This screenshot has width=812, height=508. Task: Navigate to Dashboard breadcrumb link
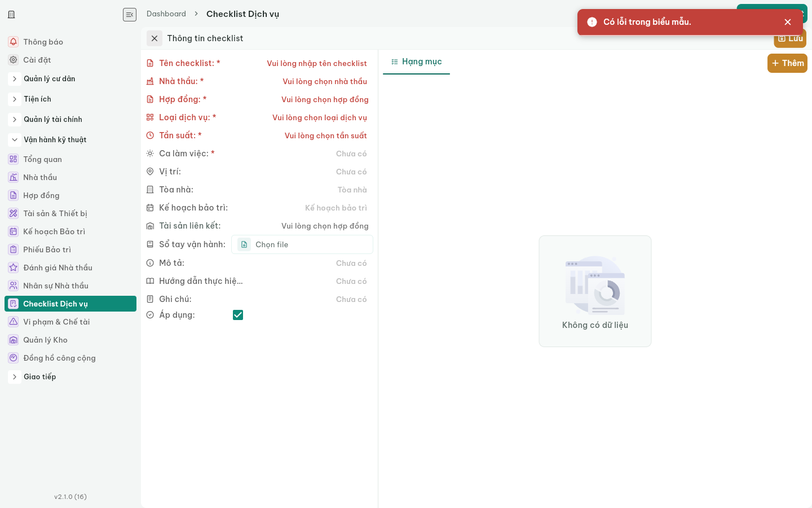point(166,14)
